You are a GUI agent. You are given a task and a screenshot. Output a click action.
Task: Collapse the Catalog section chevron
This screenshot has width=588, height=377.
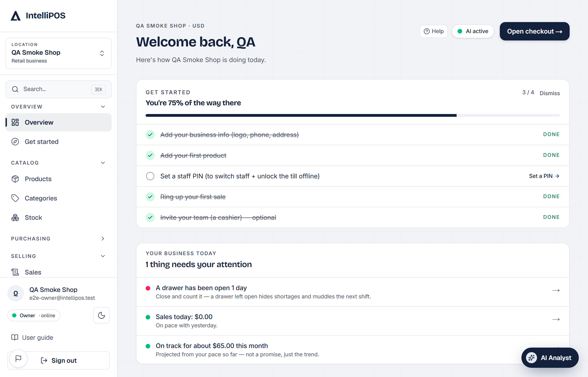pyautogui.click(x=103, y=163)
